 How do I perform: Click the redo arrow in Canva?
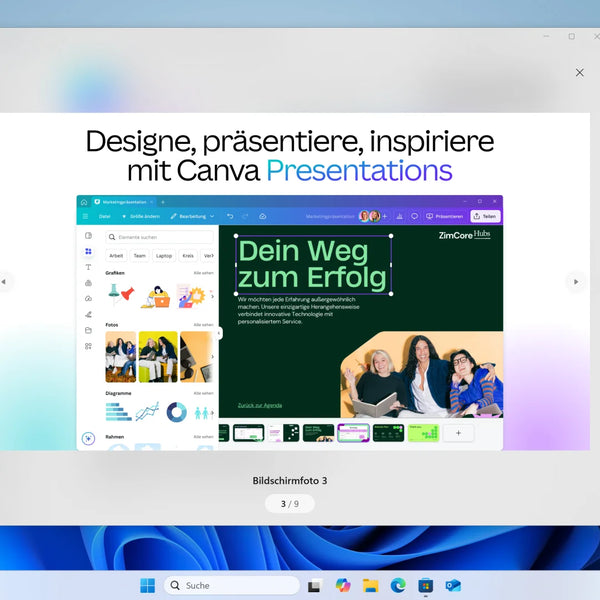click(x=245, y=217)
